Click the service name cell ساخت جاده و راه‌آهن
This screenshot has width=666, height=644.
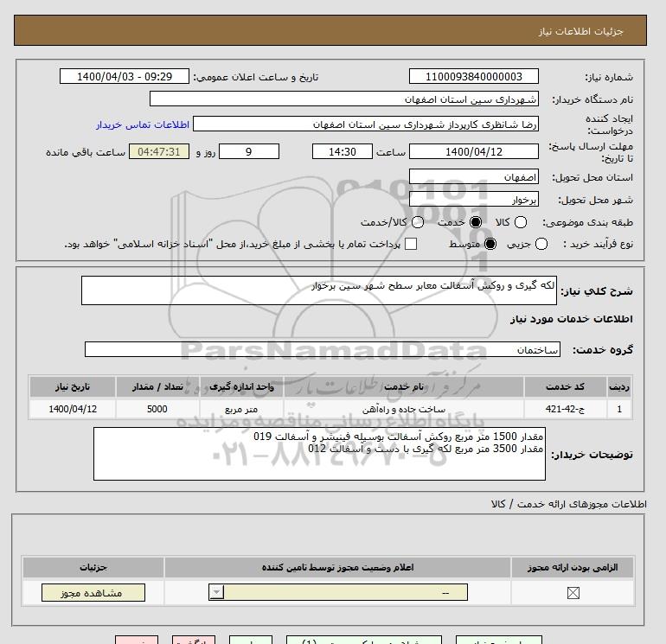pos(404,409)
